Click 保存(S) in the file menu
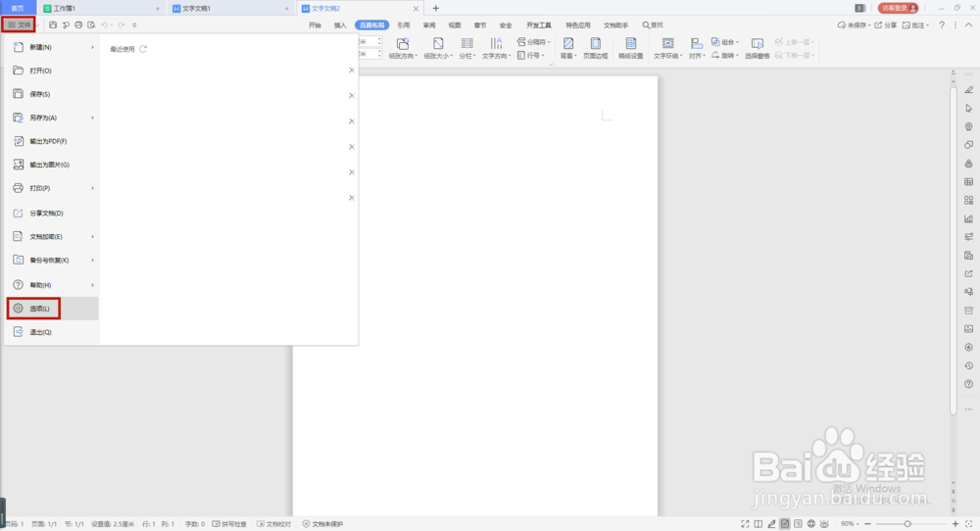 tap(53, 94)
